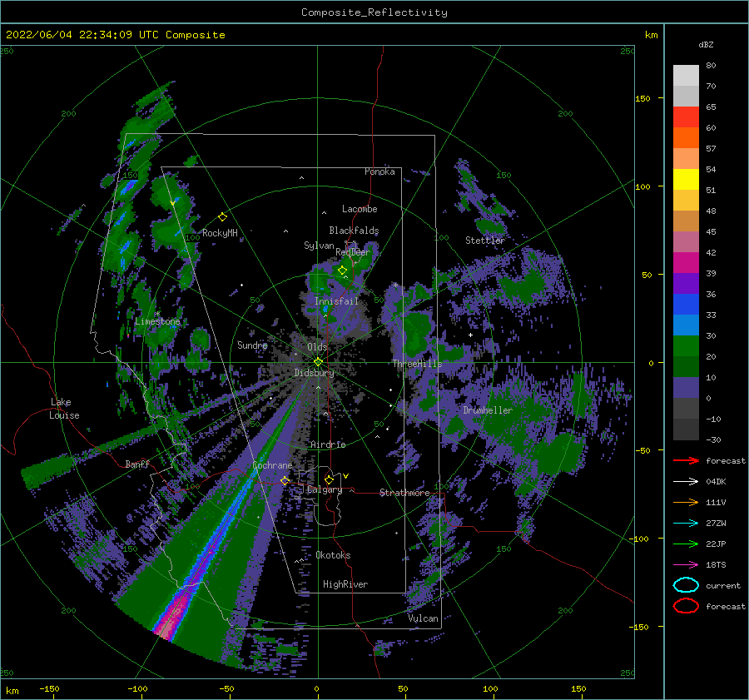Select the Stettler city label
Image resolution: width=749 pixels, height=700 pixels.
coord(485,241)
